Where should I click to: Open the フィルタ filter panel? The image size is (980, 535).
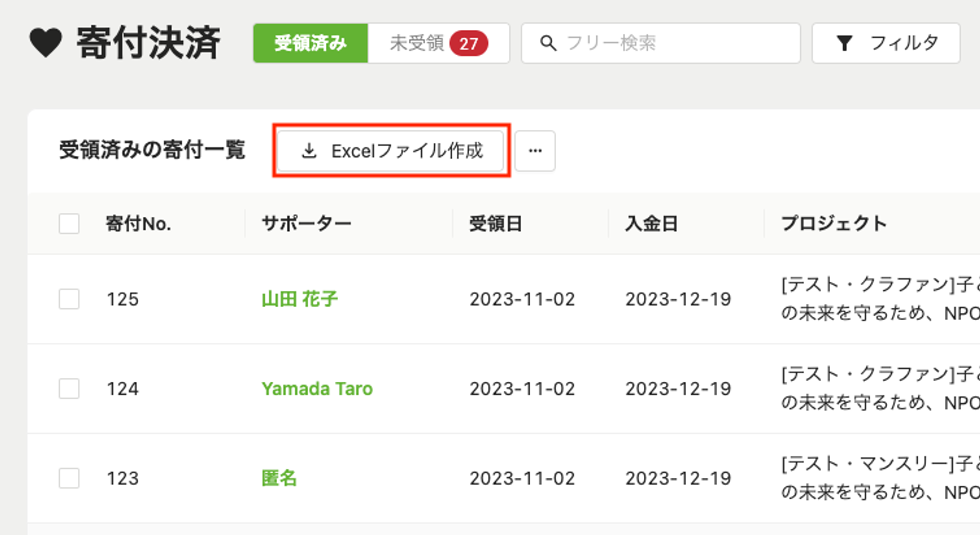tap(886, 44)
